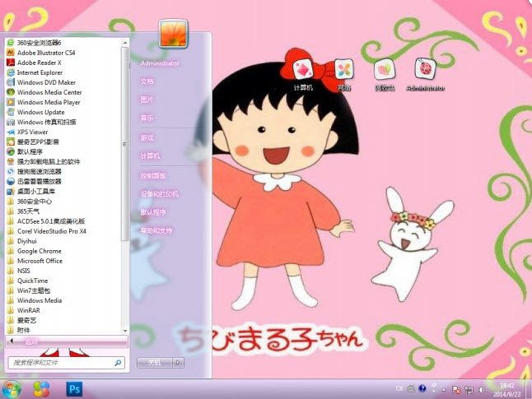Viewport: 532px width, 399px height.
Task: Launch 搜狗高速浏览器
Action: pos(34,172)
